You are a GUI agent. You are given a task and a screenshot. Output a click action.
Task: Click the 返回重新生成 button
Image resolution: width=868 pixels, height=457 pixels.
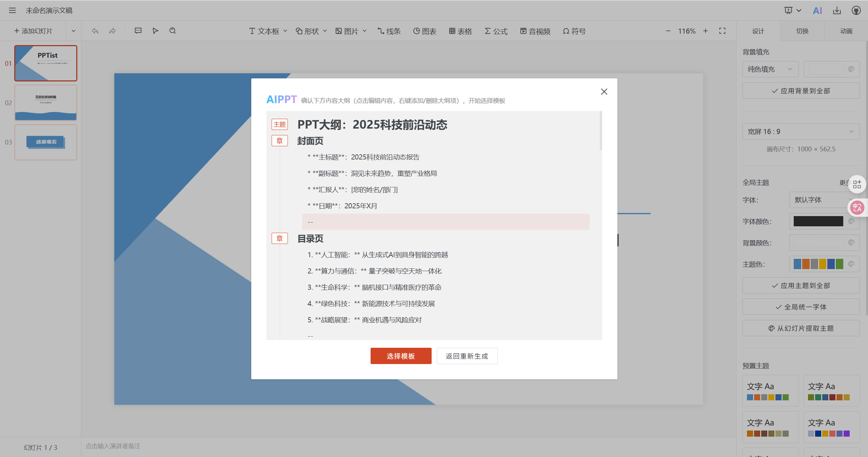tap(467, 356)
